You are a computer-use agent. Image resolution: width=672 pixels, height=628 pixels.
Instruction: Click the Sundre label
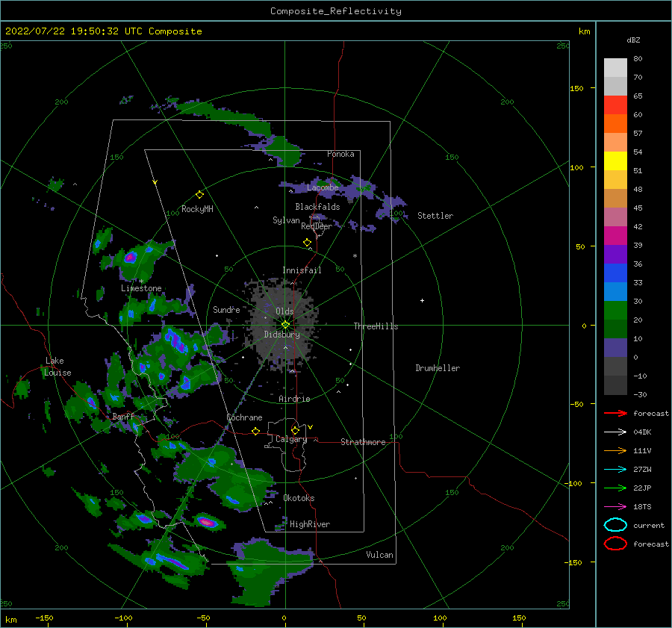point(226,309)
